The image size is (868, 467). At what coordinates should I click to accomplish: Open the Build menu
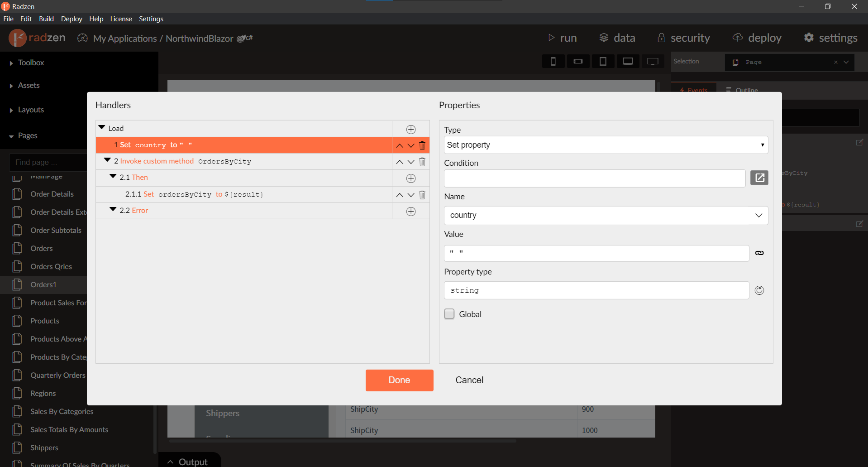click(x=46, y=19)
